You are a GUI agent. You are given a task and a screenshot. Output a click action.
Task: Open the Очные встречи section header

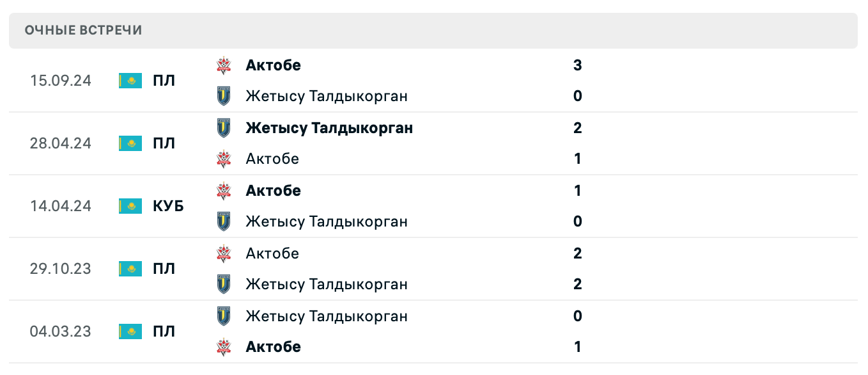84,30
